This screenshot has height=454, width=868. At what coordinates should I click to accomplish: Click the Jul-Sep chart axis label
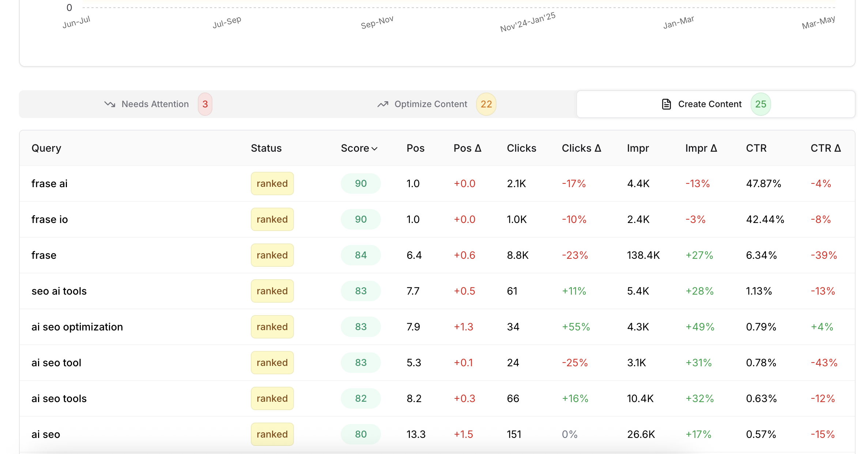227,22
